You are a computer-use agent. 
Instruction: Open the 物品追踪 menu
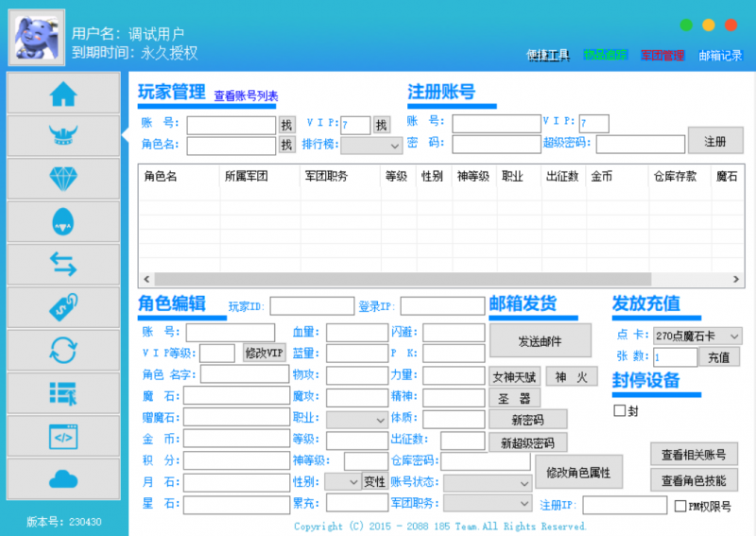coord(606,55)
